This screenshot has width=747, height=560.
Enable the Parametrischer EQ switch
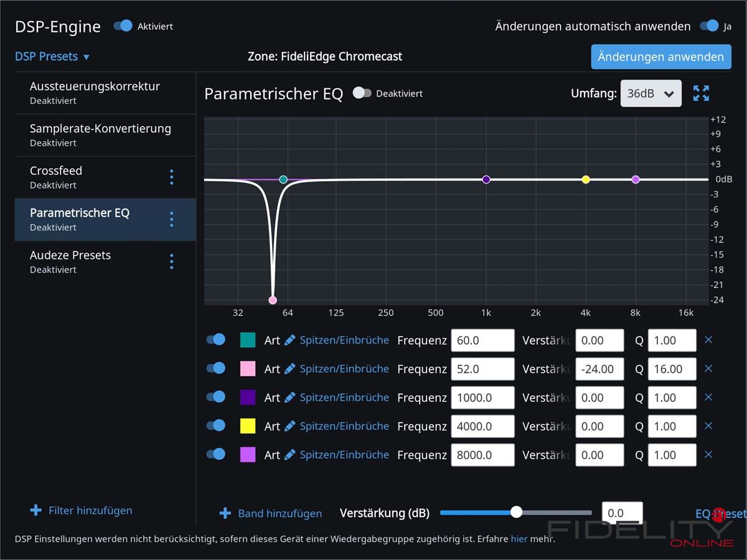coord(362,93)
